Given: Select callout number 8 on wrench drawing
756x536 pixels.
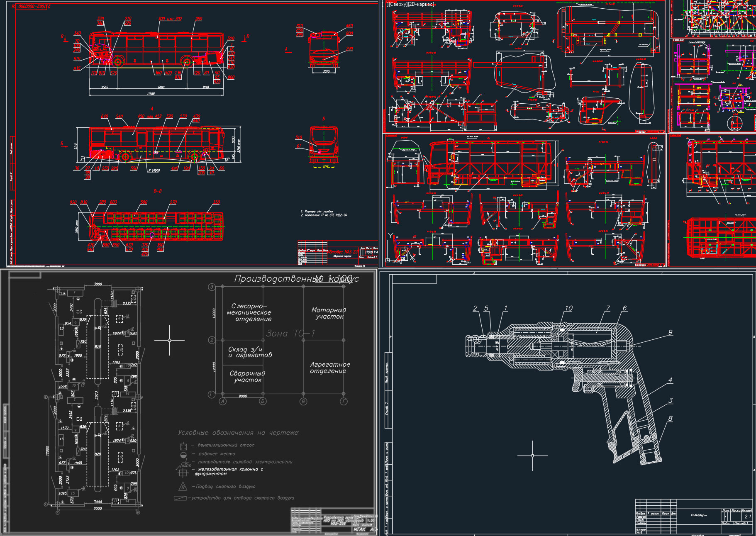Looking at the screenshot, I should (x=670, y=419).
